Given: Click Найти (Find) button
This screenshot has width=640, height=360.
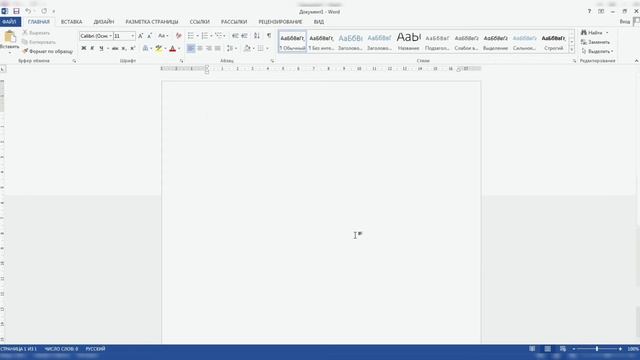Looking at the screenshot, I should pyautogui.click(x=592, y=33).
